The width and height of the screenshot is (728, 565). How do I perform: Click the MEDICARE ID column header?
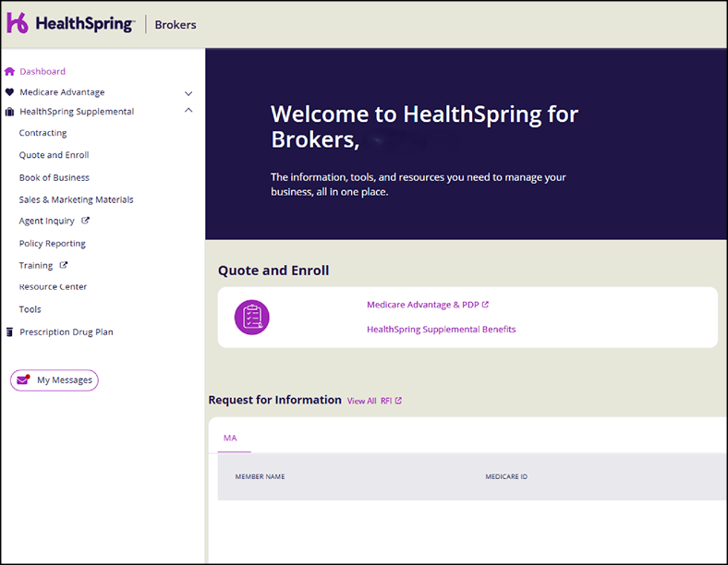506,476
